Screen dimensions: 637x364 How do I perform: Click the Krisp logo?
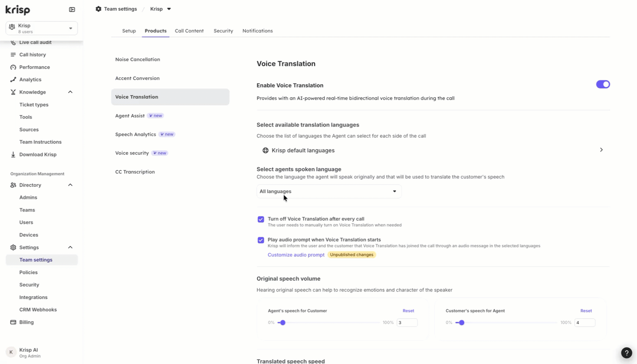[x=18, y=10]
